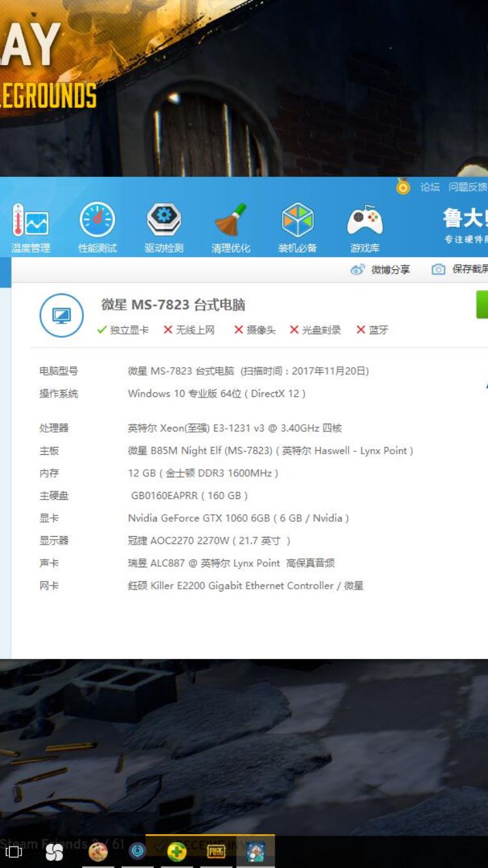Viewport: 488px width, 868px height.
Task: Click the GB0160EAPRR hard disk value
Action: point(189,496)
